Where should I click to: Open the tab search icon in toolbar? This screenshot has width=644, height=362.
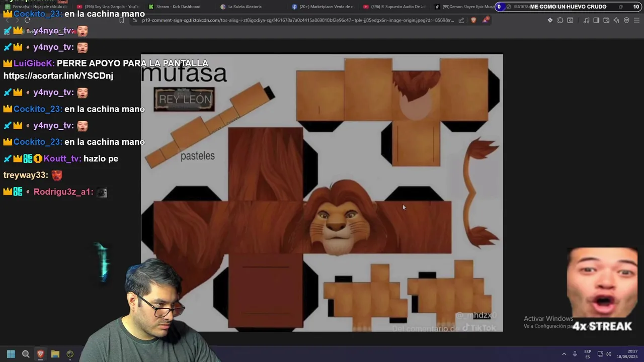click(x=570, y=20)
